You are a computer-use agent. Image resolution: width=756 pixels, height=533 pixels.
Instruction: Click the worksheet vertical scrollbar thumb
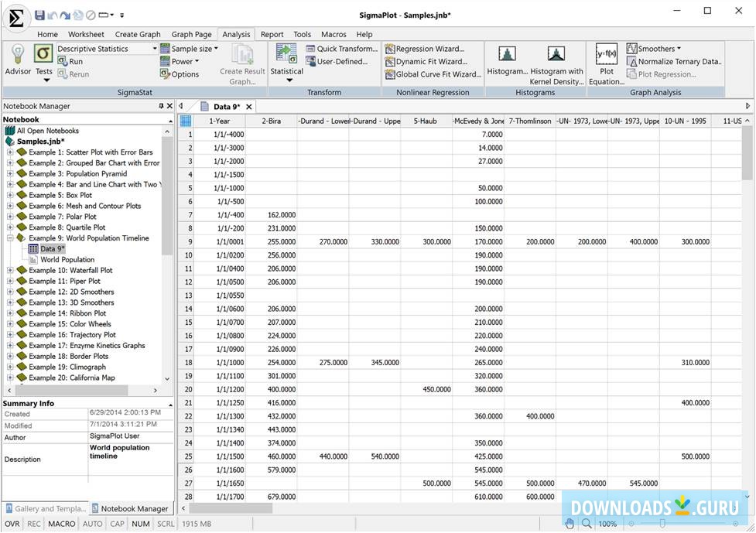[747, 152]
